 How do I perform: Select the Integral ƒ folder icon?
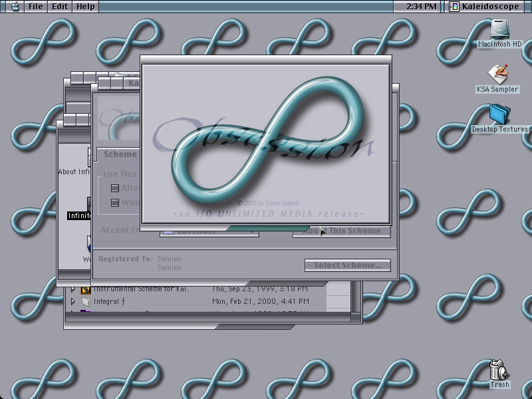(x=86, y=301)
